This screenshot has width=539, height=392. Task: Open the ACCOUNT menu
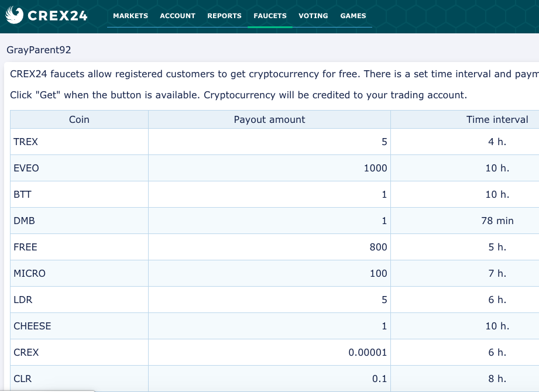[x=177, y=16]
